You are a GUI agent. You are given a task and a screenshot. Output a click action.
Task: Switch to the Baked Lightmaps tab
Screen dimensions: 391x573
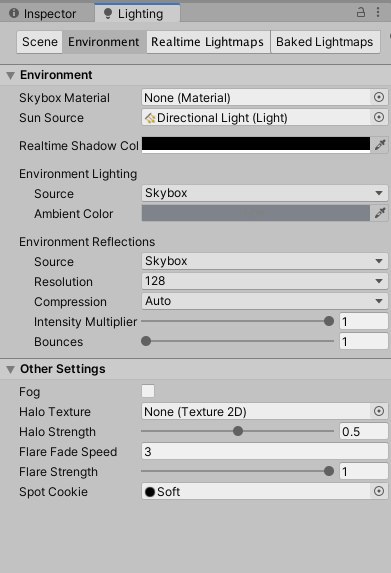coord(324,42)
